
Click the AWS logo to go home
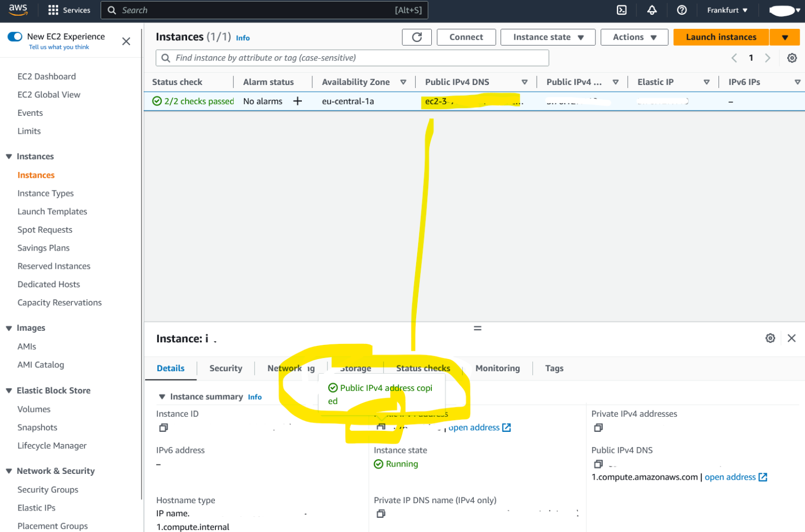tap(18, 10)
